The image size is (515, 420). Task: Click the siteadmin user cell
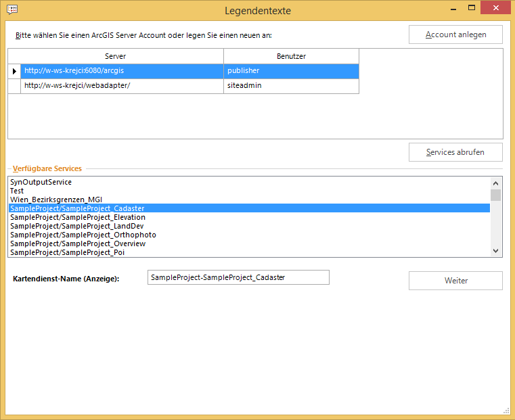(x=291, y=87)
